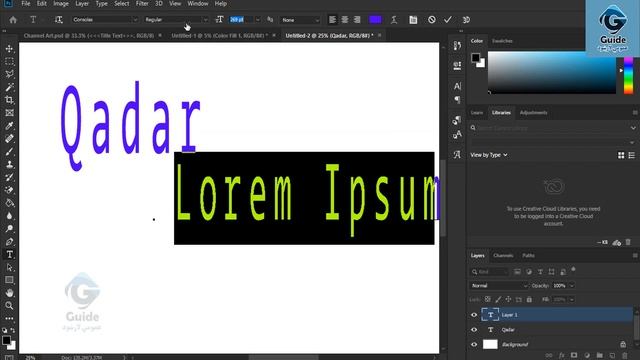640x360 pixels.
Task: Select the Move tool
Action: [9, 49]
